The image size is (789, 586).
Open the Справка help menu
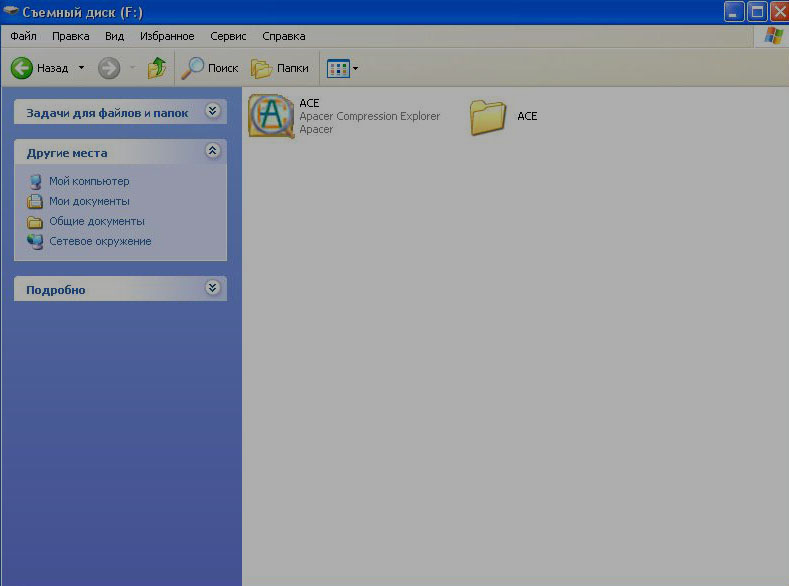[283, 36]
